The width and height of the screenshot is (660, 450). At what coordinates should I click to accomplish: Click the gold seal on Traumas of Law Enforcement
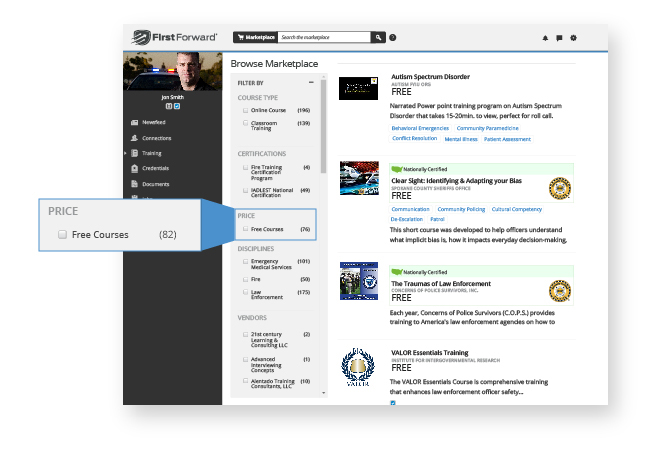560,291
